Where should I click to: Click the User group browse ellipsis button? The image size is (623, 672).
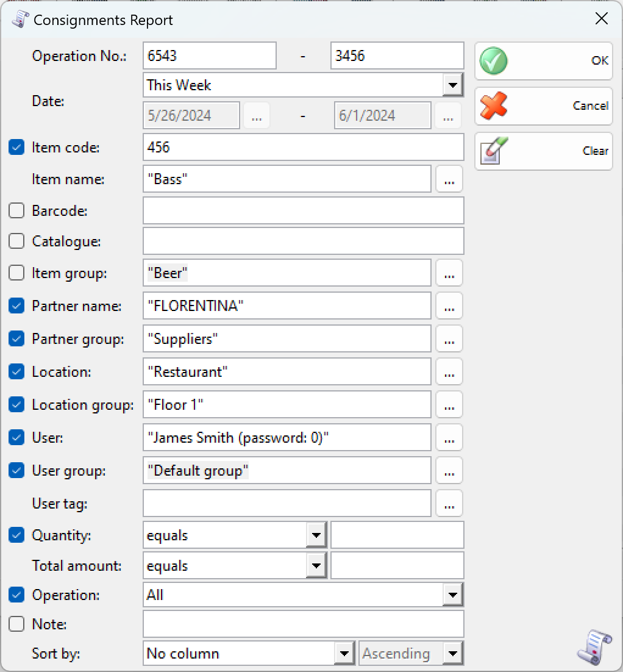[449, 471]
